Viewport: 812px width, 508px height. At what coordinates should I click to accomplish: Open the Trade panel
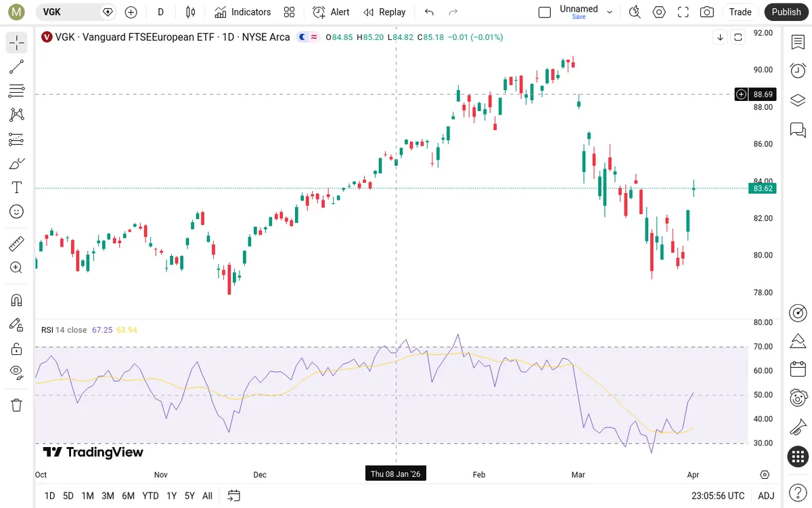[x=740, y=12]
